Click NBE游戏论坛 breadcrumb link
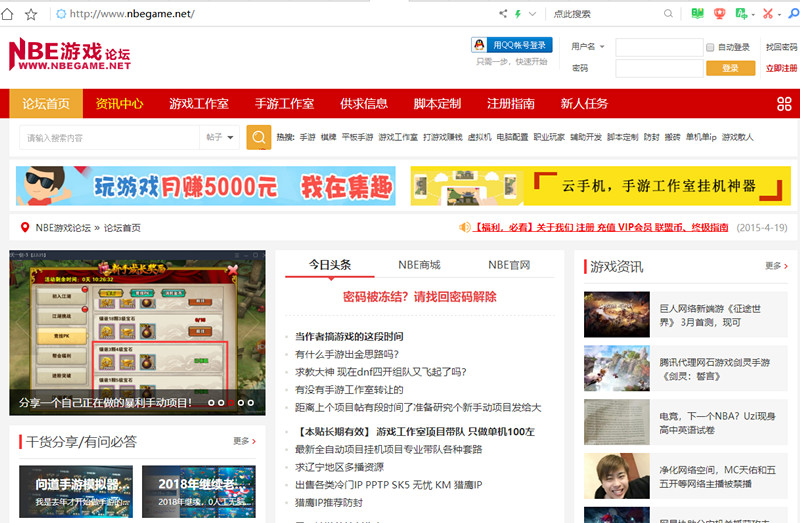Screen dimensions: 800x523 (x=63, y=228)
